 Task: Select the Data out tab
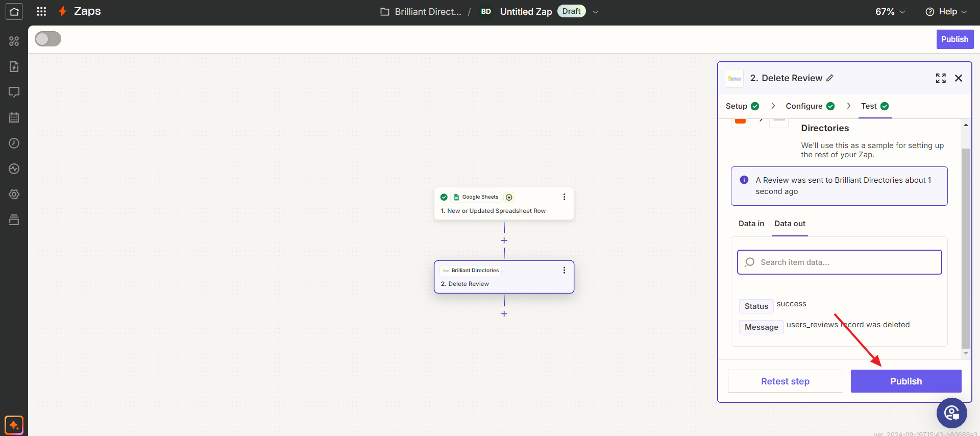790,224
